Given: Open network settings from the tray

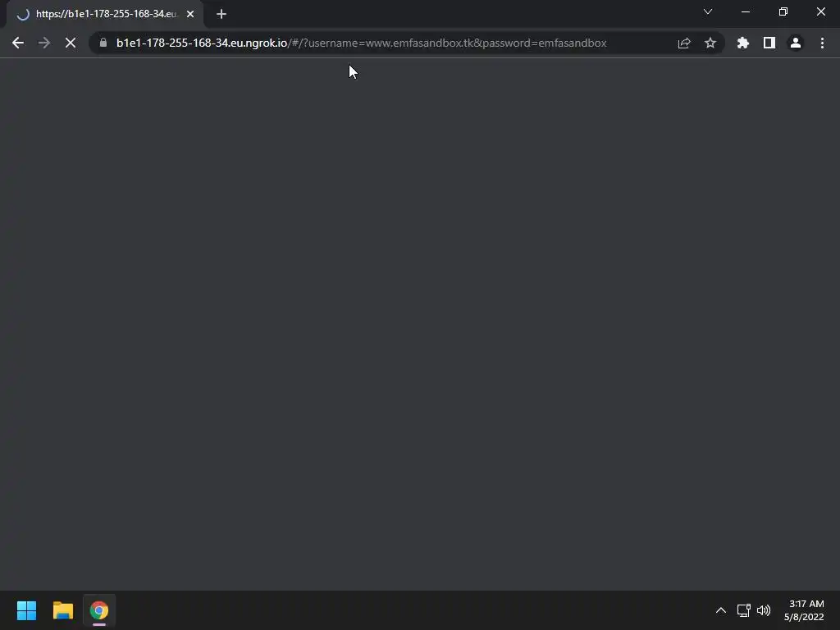Looking at the screenshot, I should coord(743,610).
